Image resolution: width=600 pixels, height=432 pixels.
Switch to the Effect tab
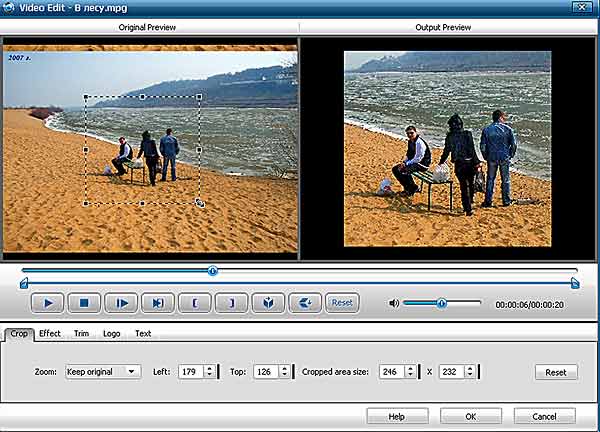tap(50, 333)
